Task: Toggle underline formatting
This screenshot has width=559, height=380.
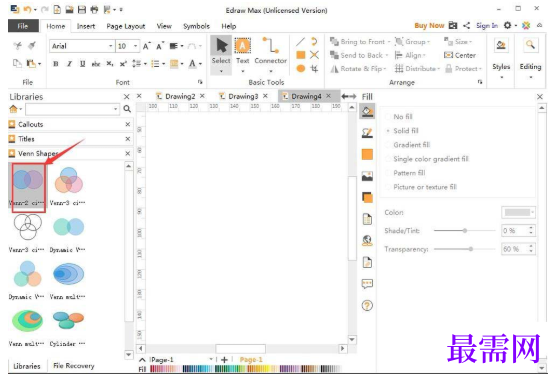Action: pyautogui.click(x=83, y=64)
